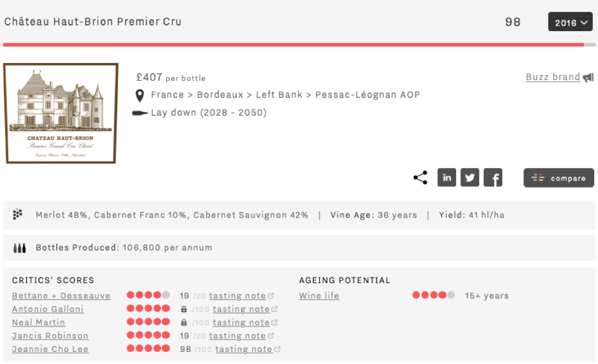Open Jeannie Cho Lee tasting note
The height and width of the screenshot is (364, 598).
(248, 349)
